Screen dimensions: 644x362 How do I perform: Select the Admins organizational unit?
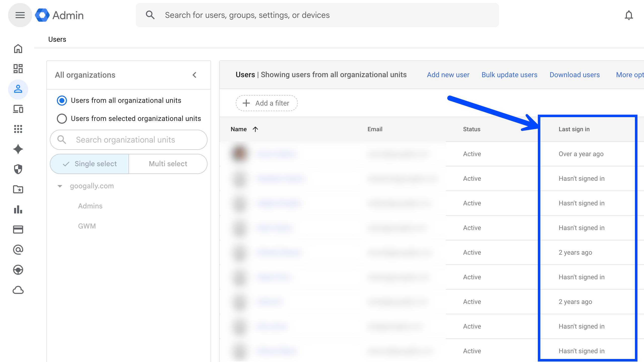90,206
